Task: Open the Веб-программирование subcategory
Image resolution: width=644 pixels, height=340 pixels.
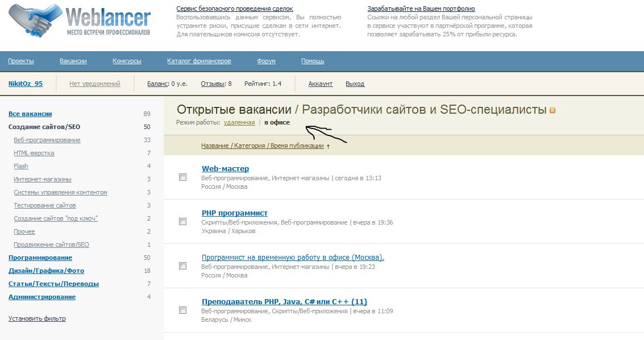Action: pos(47,140)
